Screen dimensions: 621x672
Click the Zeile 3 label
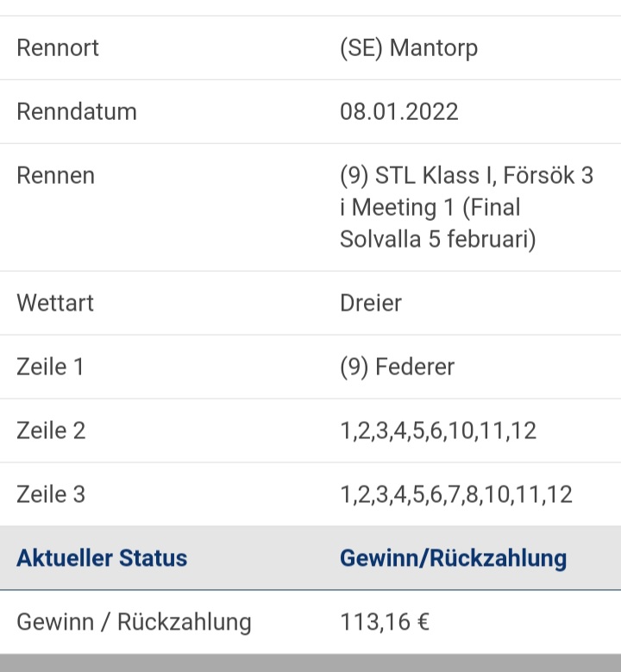point(51,494)
